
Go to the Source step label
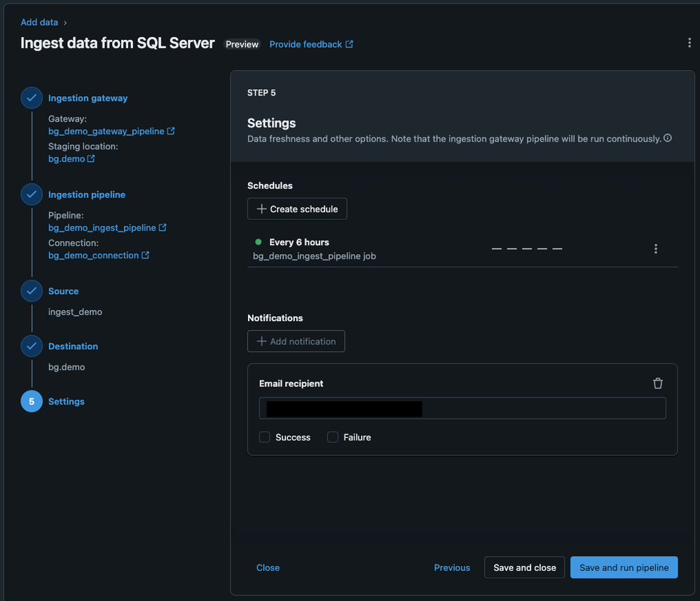click(x=63, y=291)
